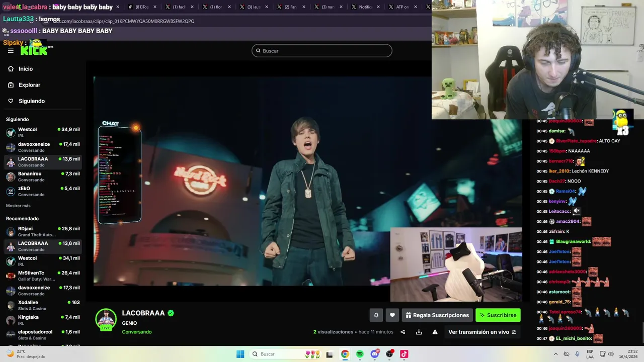
Task: Open the weather widget on taskbar
Action: point(25,354)
